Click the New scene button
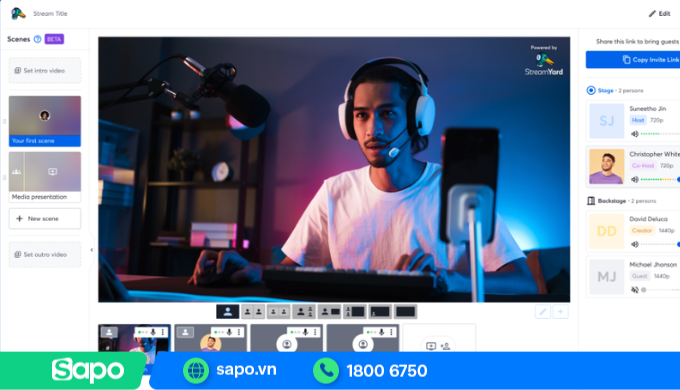Image resolution: width=680 pixels, height=390 pixels. (x=45, y=219)
